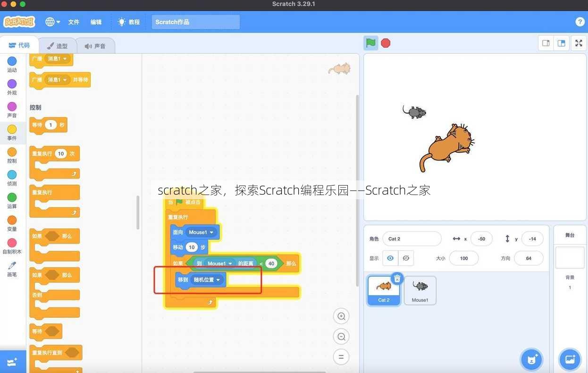Select the 变量 variables category
The image size is (588, 373).
click(12, 223)
